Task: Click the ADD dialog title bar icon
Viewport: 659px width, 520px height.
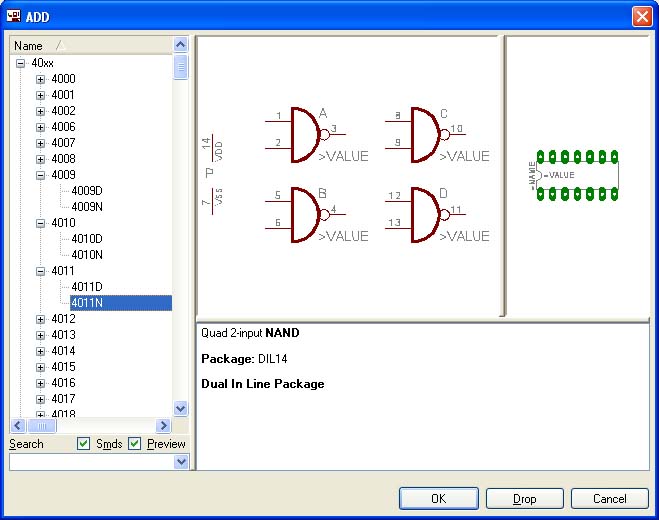Action: [x=15, y=16]
